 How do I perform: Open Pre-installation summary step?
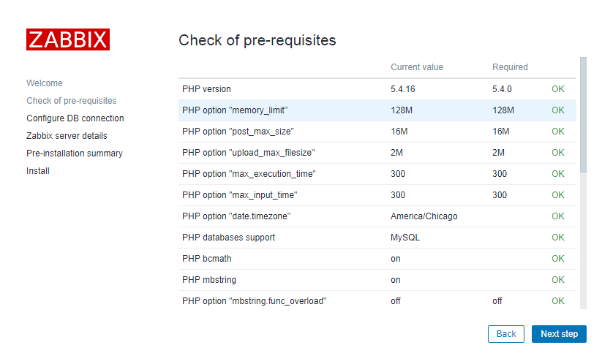[x=75, y=153]
